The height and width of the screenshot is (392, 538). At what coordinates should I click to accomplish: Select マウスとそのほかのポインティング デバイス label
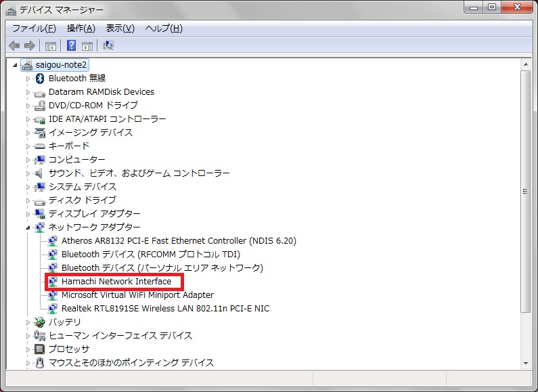[131, 362]
